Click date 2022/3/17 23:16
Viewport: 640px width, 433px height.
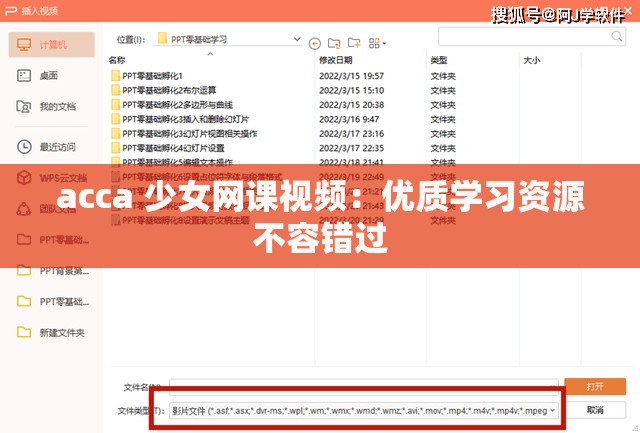pyautogui.click(x=351, y=133)
